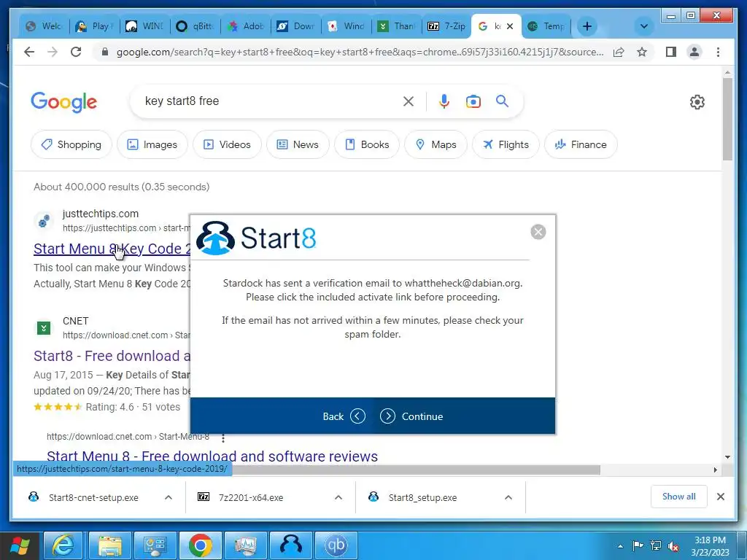
Task: Open File Explorer from the taskbar
Action: [110, 545]
